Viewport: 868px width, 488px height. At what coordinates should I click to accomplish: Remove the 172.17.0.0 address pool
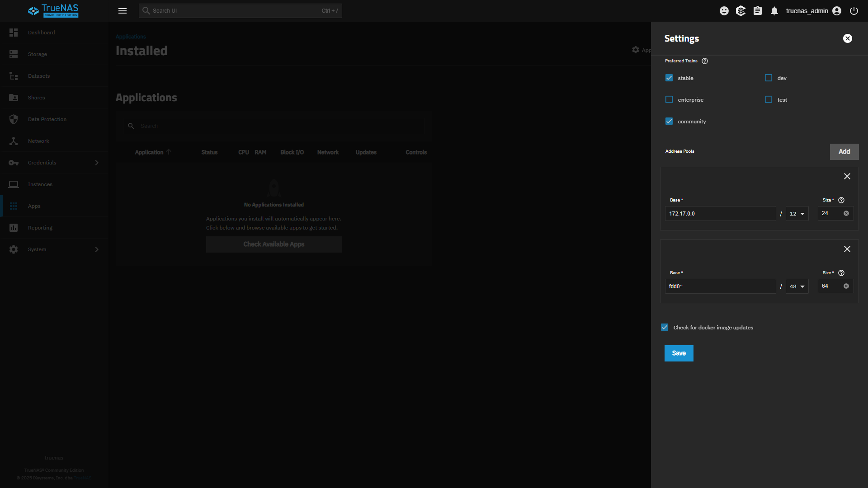point(847,176)
